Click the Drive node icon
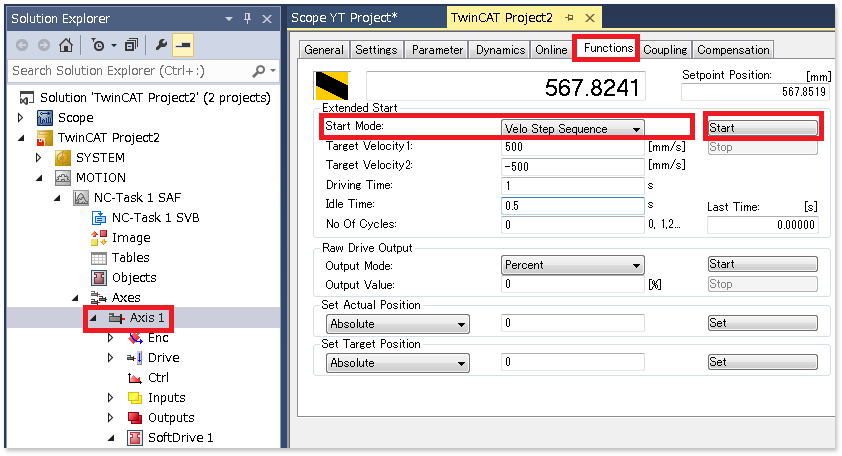Screen dimensions: 842x456 [135, 358]
